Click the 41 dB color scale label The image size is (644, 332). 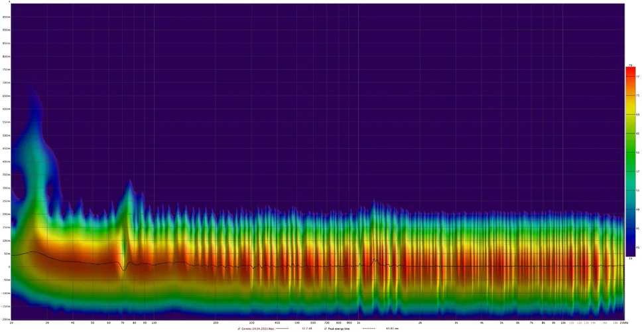pos(638,247)
